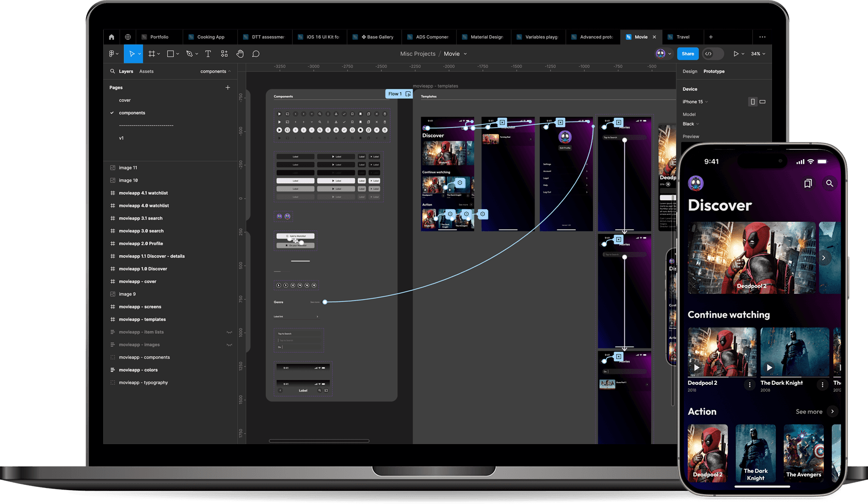Click the blue Share button
The image size is (868, 504).
(688, 54)
